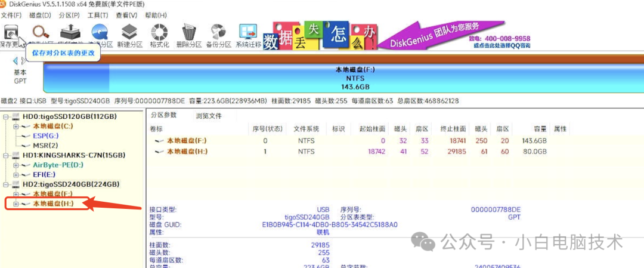Open the 查看(V) menu
This screenshot has height=268, width=644.
pos(126,15)
